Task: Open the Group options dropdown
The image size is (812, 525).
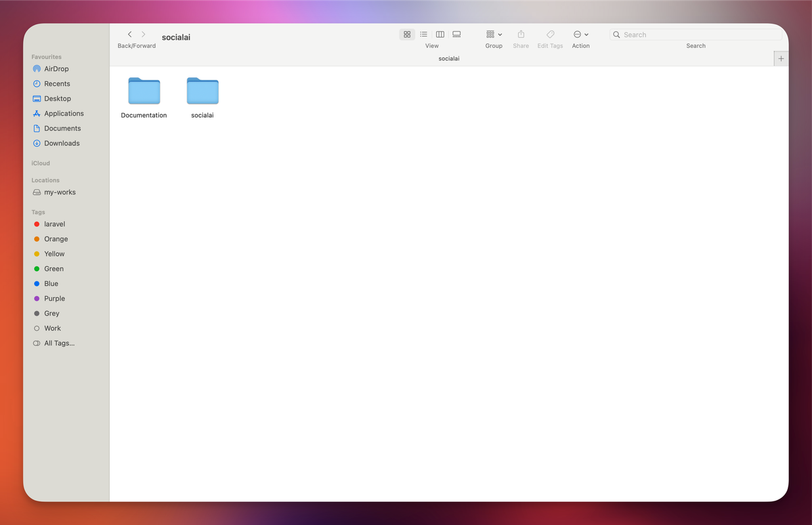Action: click(494, 34)
